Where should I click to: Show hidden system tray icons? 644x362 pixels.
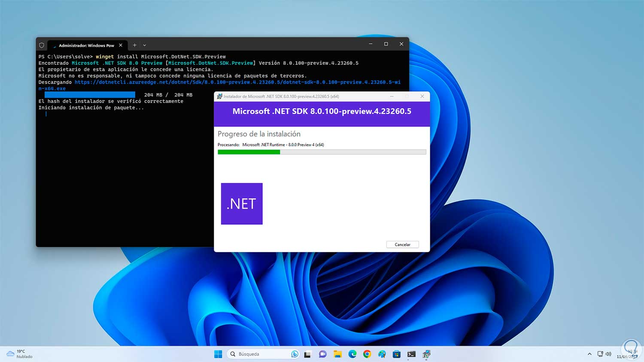click(x=589, y=354)
